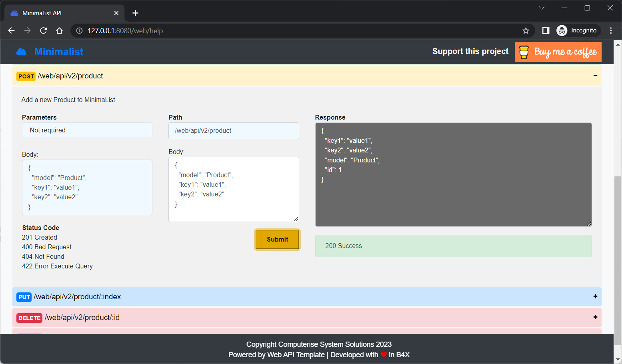Image resolution: width=622 pixels, height=364 pixels.
Task: Click the Response heading label
Action: click(x=330, y=118)
